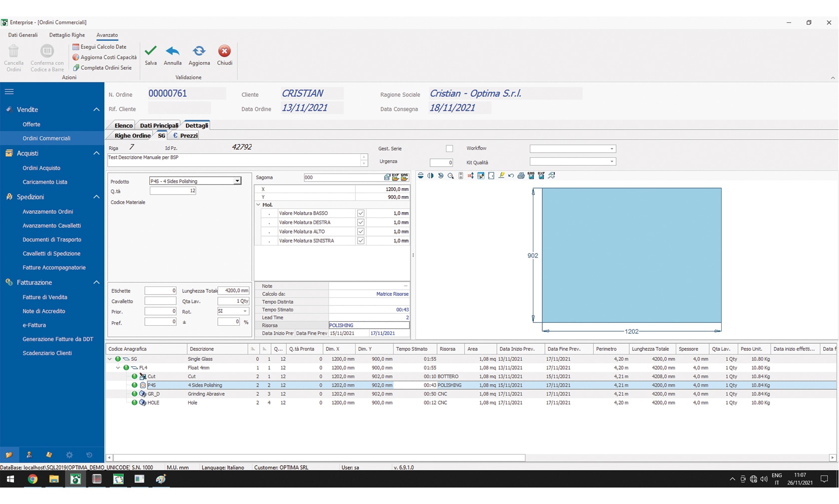Switch to the Dati Principali tab
The height and width of the screenshot is (504, 839).
coord(159,125)
